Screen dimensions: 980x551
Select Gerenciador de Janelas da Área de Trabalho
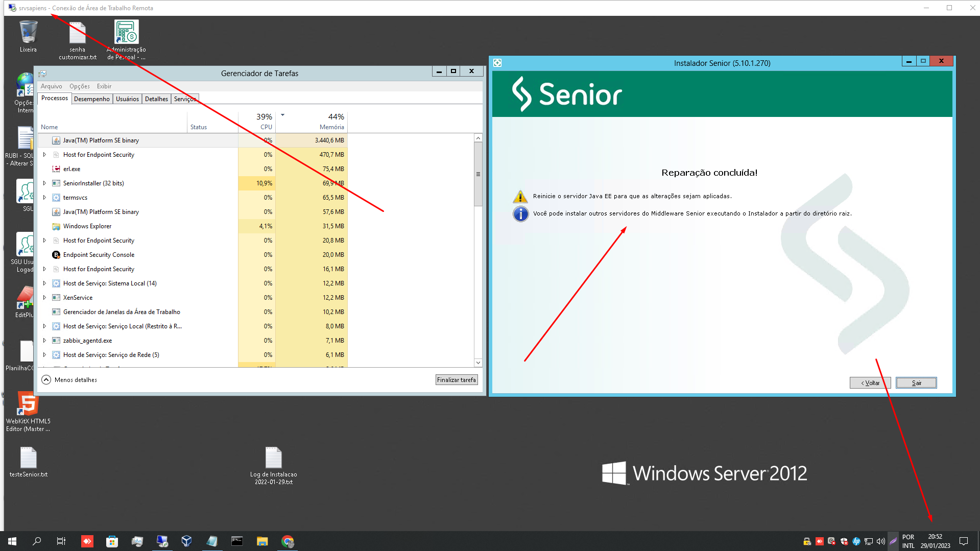click(193, 312)
